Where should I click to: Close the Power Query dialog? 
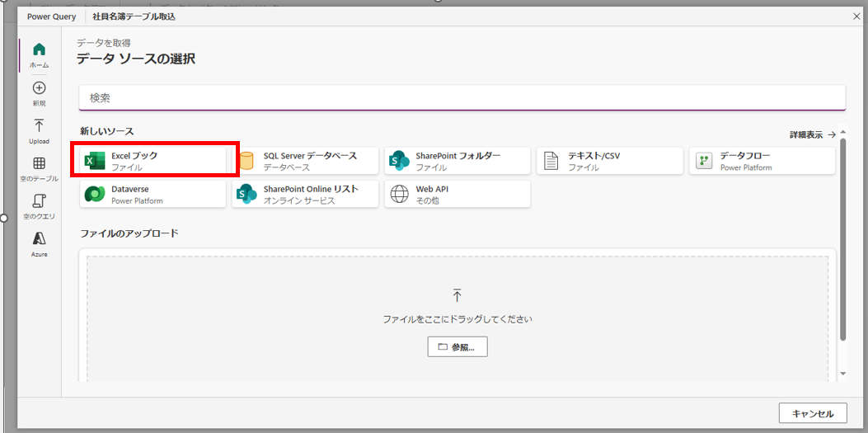click(x=856, y=16)
